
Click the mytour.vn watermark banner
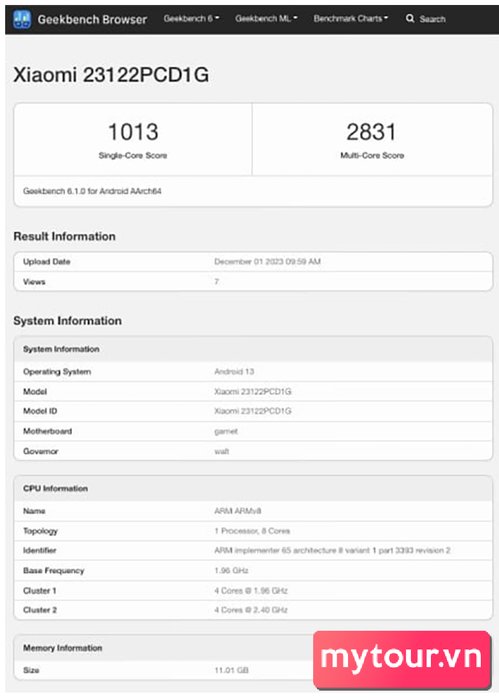coord(402,659)
